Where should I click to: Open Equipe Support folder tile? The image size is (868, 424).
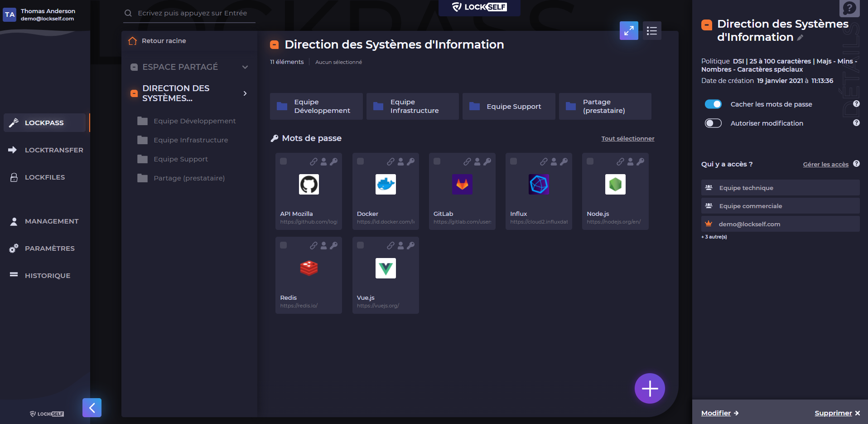(509, 106)
